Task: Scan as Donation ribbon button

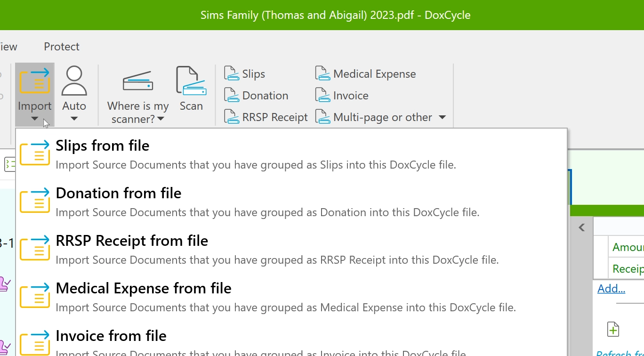Action: pos(256,96)
